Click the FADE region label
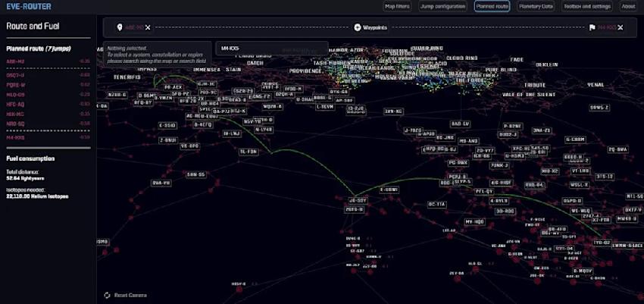Image resolution: width=644 pixels, height=304 pixels. (517, 60)
